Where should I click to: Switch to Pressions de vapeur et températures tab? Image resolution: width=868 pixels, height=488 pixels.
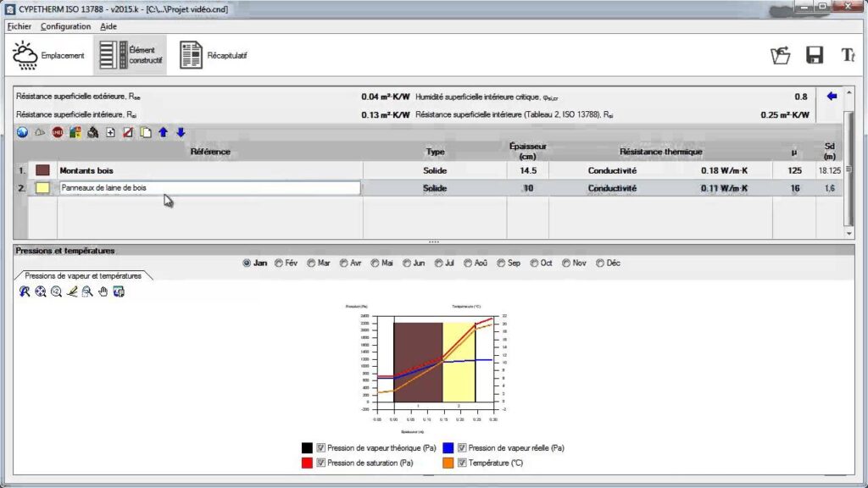tap(83, 276)
